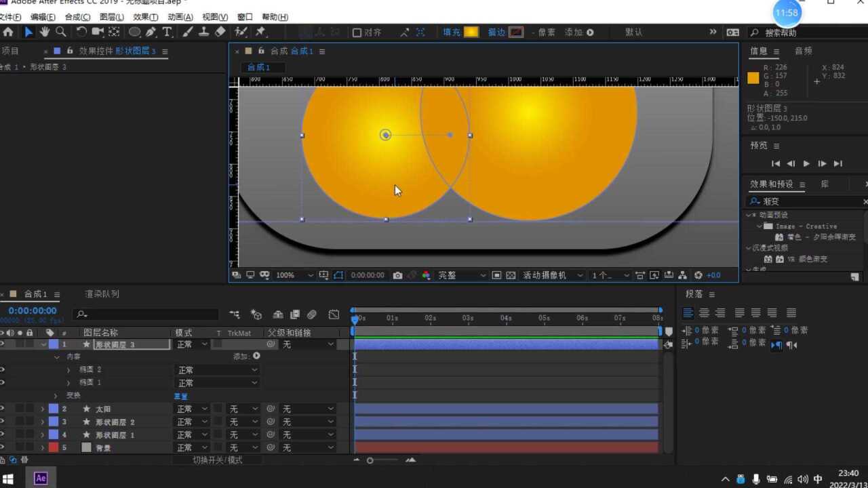Select the Pan Behind anchor point tool
This screenshot has width=868, height=488.
point(114,32)
